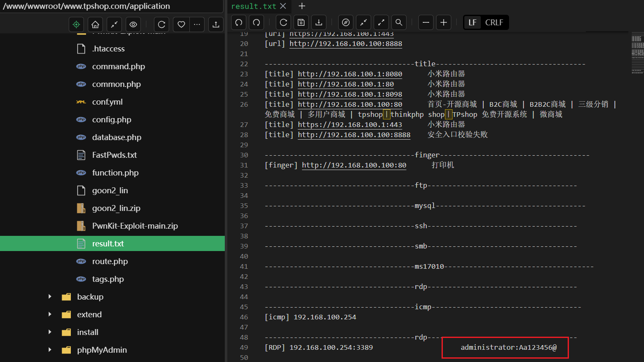Click the green locate-file target icon

tap(76, 24)
